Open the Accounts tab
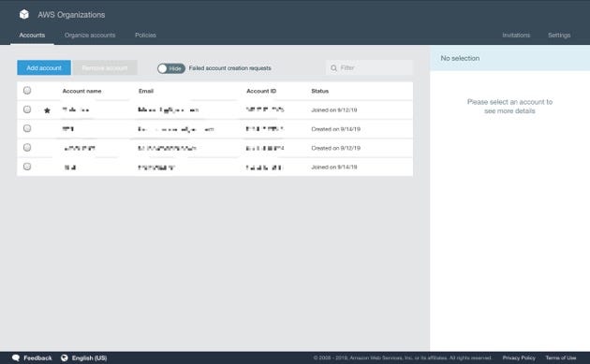 [x=32, y=35]
